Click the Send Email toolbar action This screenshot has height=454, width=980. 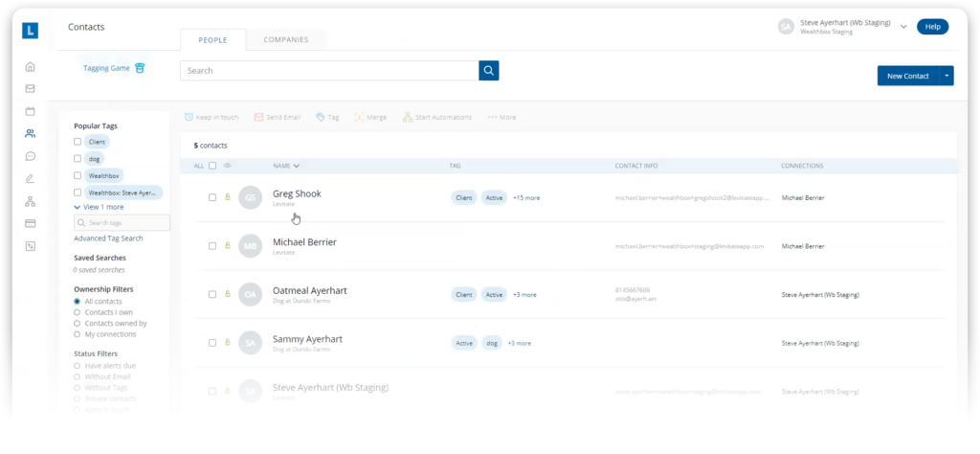[x=278, y=117]
